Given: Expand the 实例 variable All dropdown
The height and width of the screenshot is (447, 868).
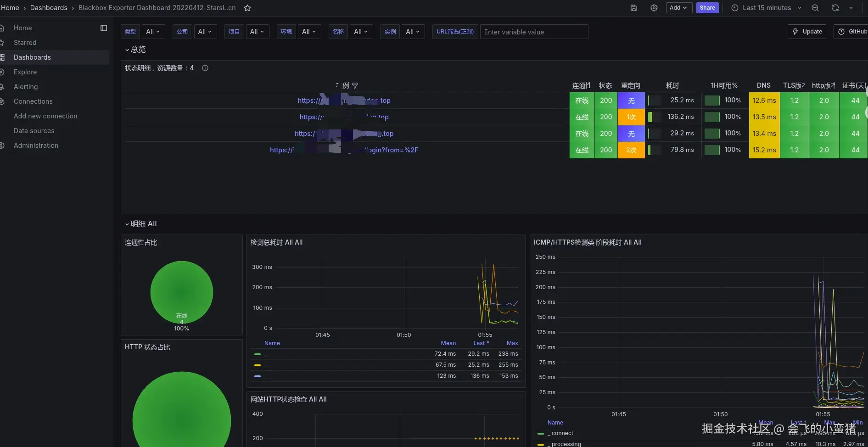Looking at the screenshot, I should pos(413,32).
